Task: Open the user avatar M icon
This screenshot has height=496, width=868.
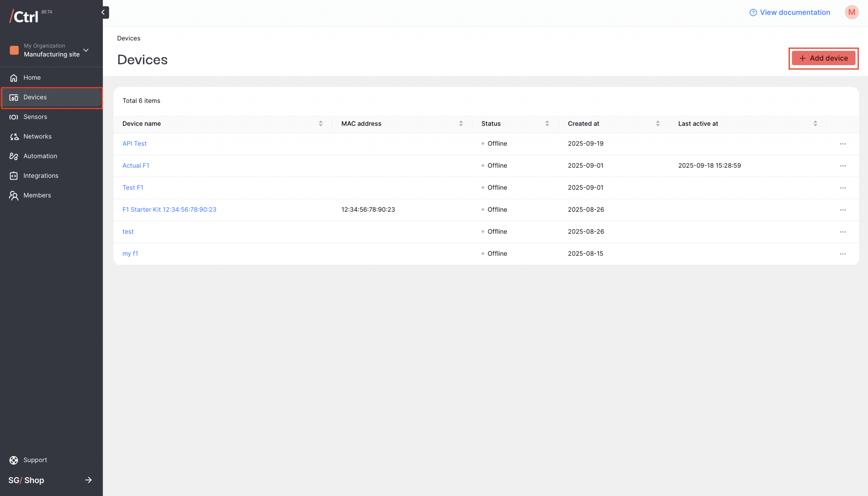Action: coord(851,12)
